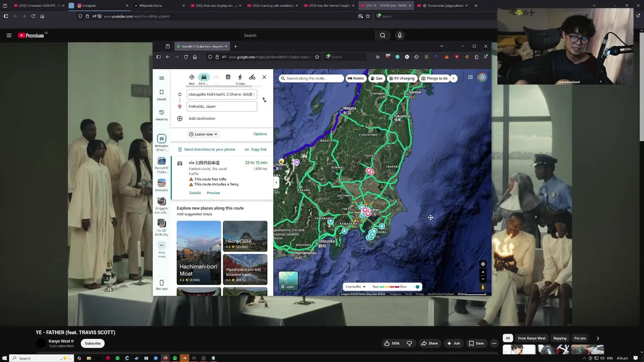Reload the Google Maps page
Viewport: 644px width, 362px height.
point(186,57)
